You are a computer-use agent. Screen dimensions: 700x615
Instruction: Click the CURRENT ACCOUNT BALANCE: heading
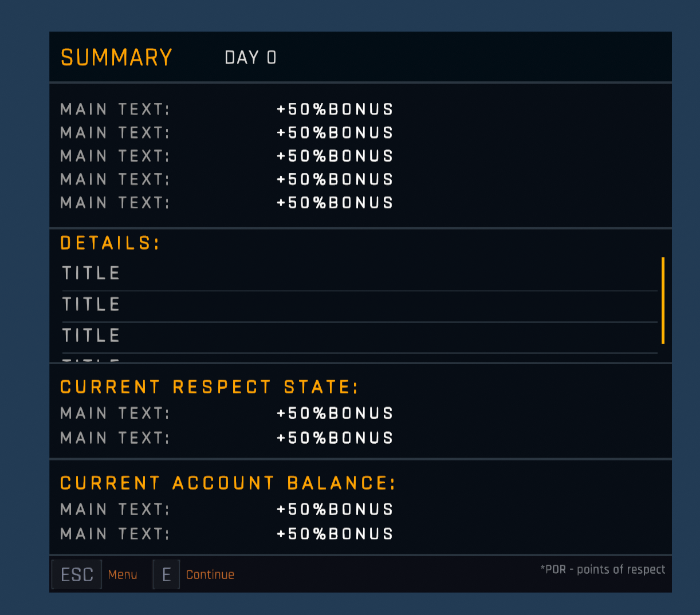pos(227,483)
